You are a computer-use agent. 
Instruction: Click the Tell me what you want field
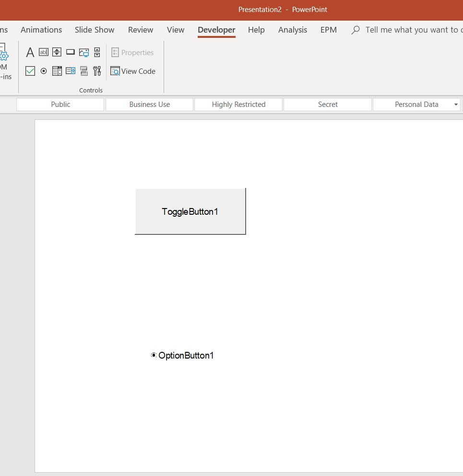(x=414, y=30)
